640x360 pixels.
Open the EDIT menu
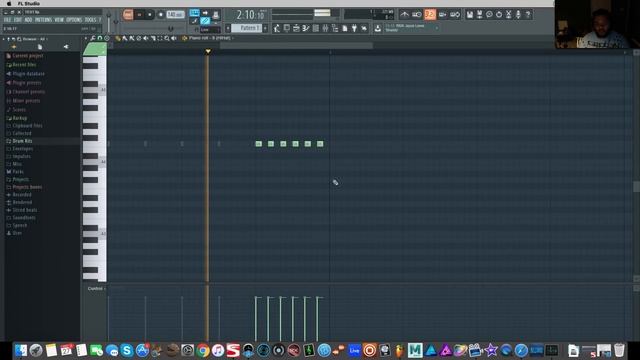click(18, 20)
